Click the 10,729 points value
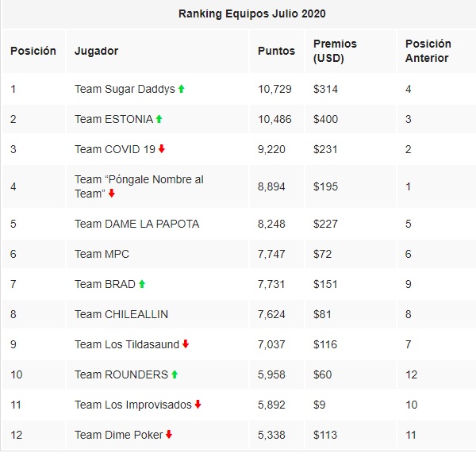The width and height of the screenshot is (476, 453). pyautogui.click(x=274, y=89)
